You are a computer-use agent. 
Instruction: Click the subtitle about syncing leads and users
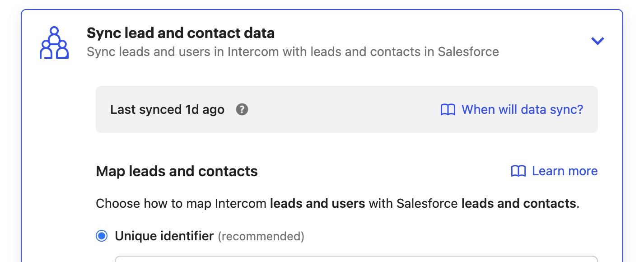click(293, 51)
